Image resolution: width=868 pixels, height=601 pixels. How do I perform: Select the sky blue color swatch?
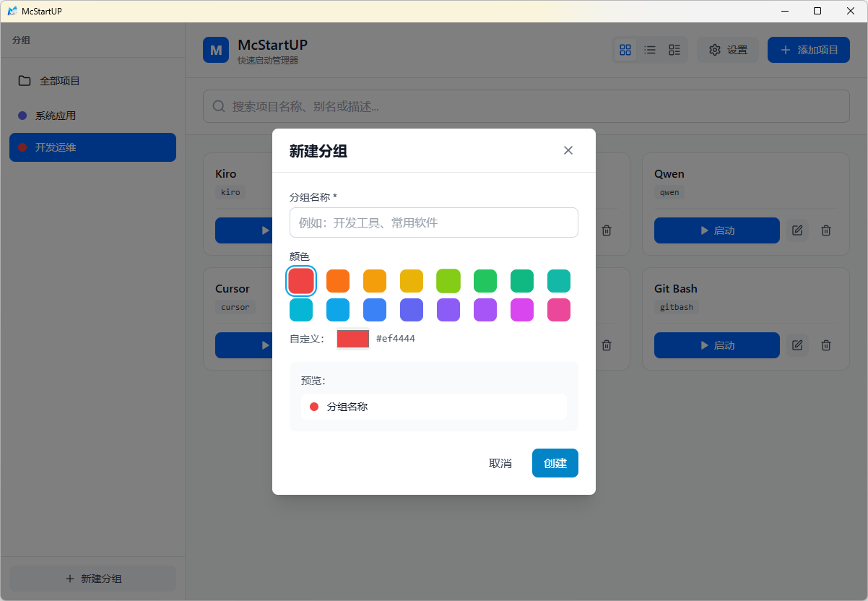[338, 310]
